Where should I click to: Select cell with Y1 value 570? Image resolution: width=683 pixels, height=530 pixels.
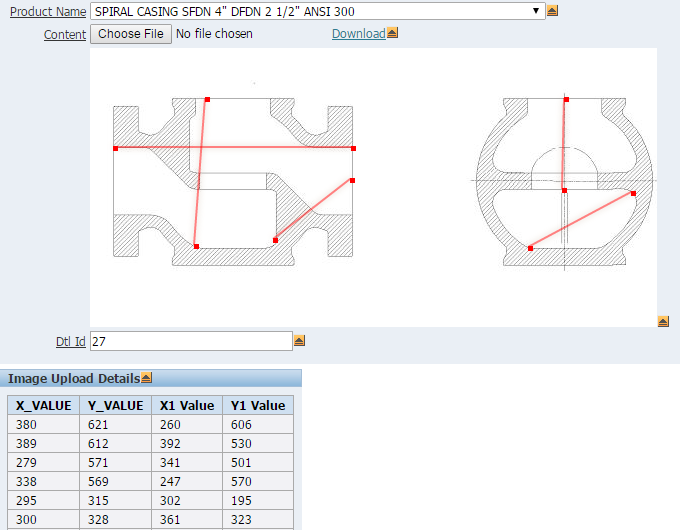(258, 481)
